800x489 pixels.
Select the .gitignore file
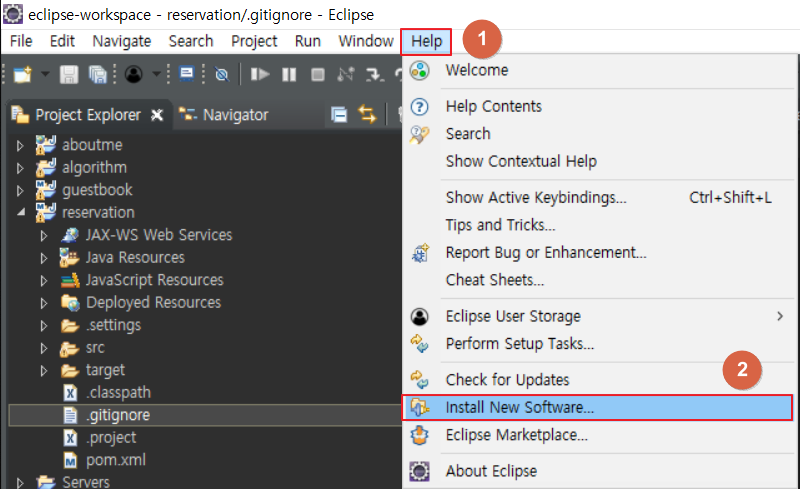118,415
